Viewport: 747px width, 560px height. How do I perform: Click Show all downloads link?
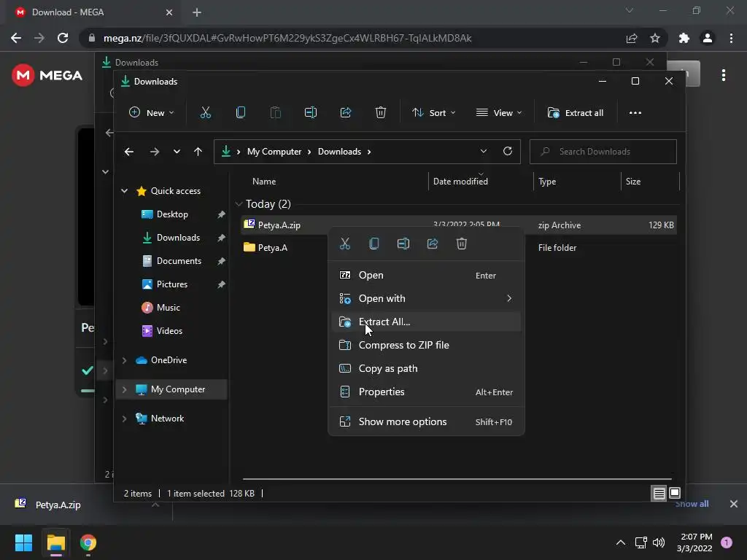coord(692,504)
